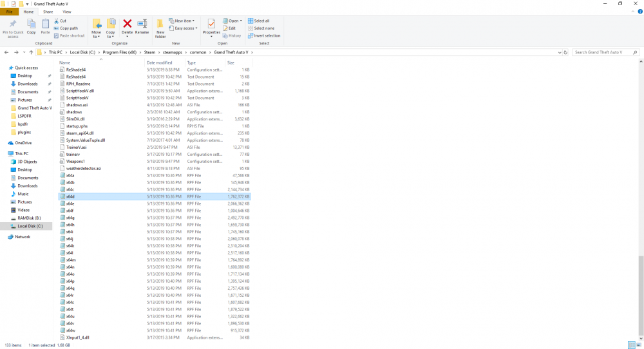
Task: Go up one folder level arrow
Action: 31,53
